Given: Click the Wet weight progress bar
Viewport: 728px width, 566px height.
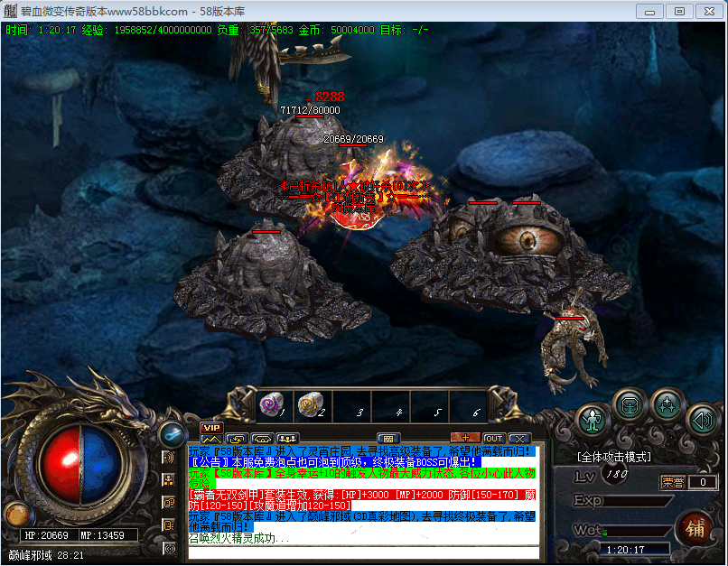Looking at the screenshot, I should pyautogui.click(x=636, y=531).
